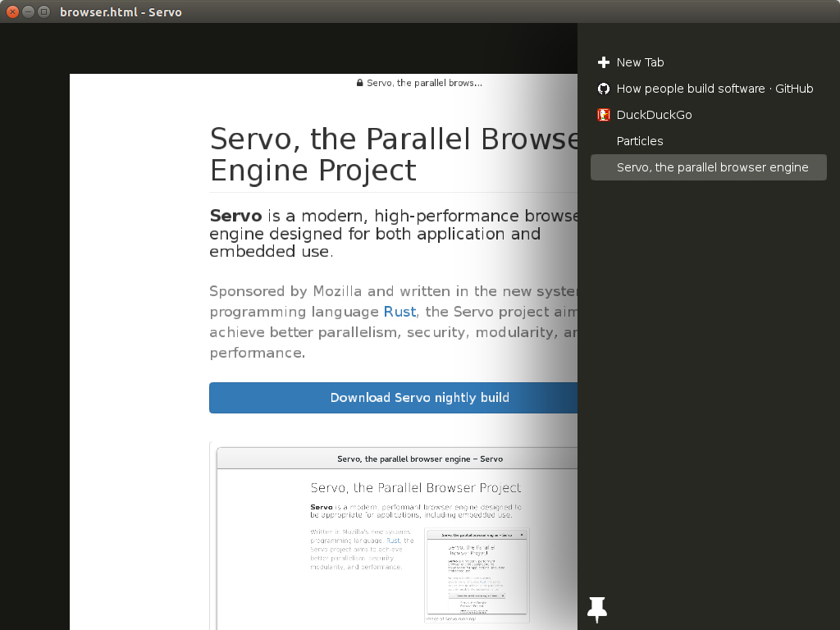Toggle the sidebar pin icon

[x=597, y=609]
